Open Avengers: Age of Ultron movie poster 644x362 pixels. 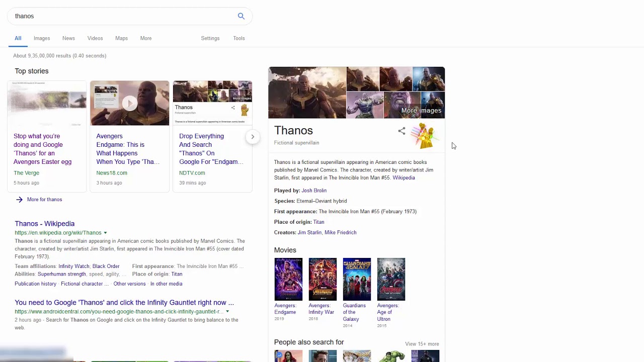point(391,279)
